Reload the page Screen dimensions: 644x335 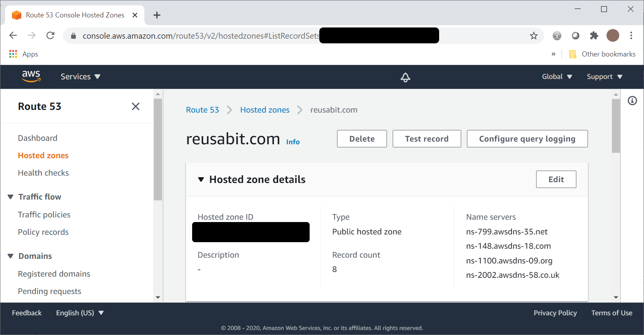pyautogui.click(x=50, y=36)
